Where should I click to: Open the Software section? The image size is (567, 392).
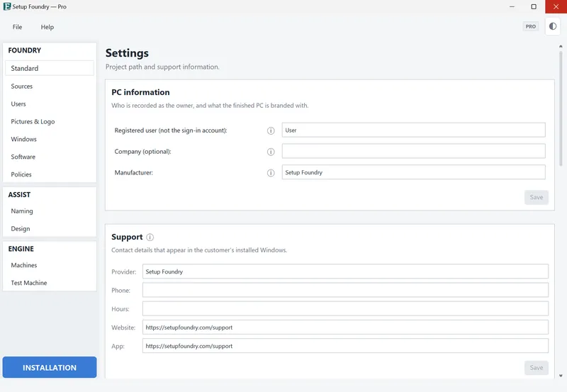point(50,157)
